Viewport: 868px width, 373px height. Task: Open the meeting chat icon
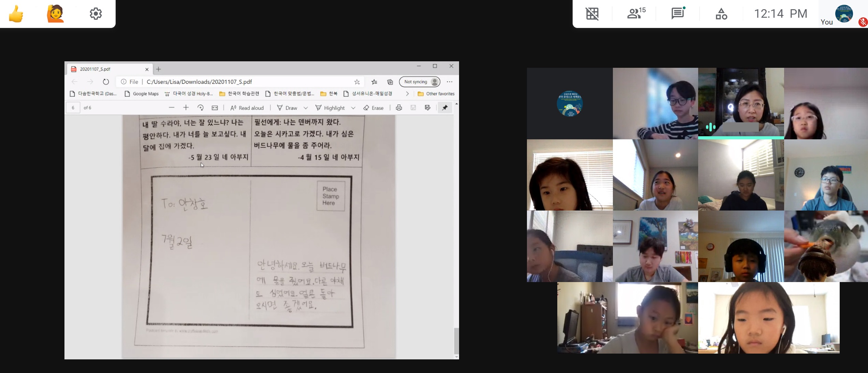(x=678, y=14)
